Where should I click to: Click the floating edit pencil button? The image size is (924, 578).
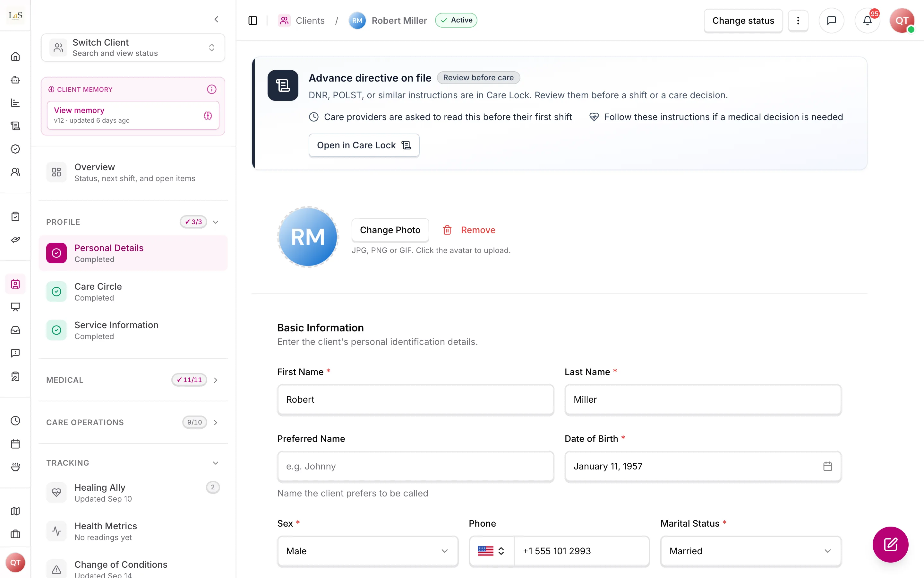(x=890, y=544)
